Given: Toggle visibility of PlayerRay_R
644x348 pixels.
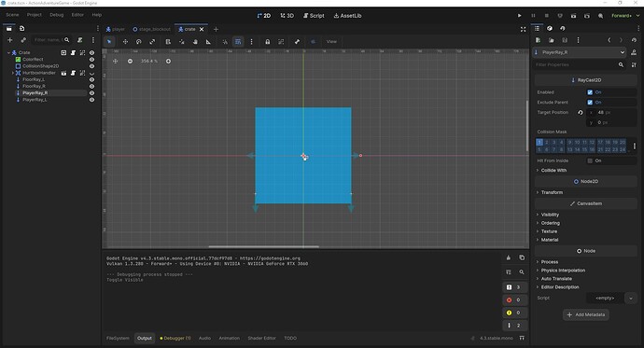Looking at the screenshot, I should tap(92, 93).
